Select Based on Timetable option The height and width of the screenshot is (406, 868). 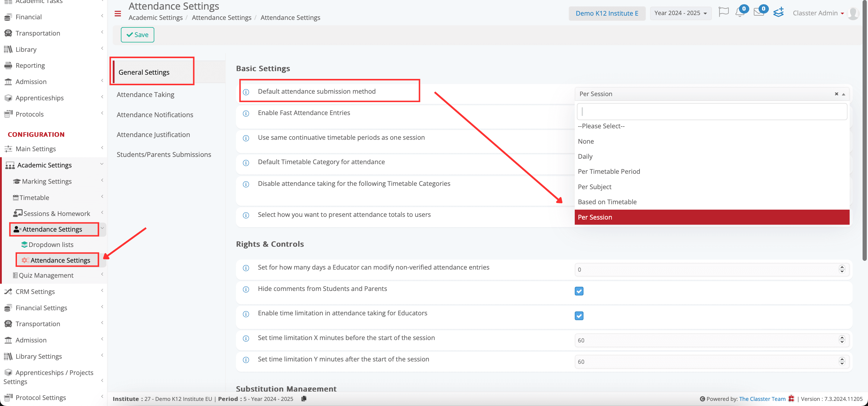[712, 202]
